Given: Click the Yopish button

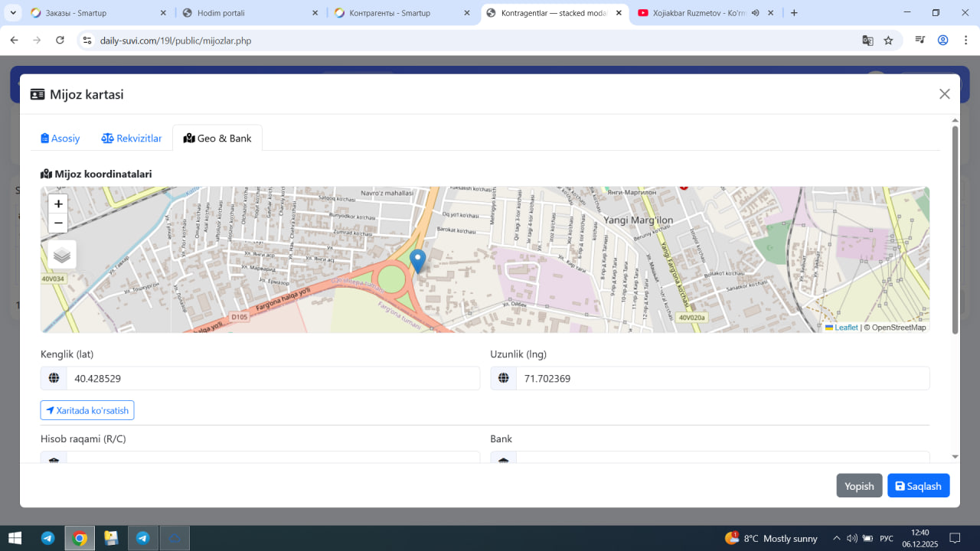Looking at the screenshot, I should click(859, 486).
